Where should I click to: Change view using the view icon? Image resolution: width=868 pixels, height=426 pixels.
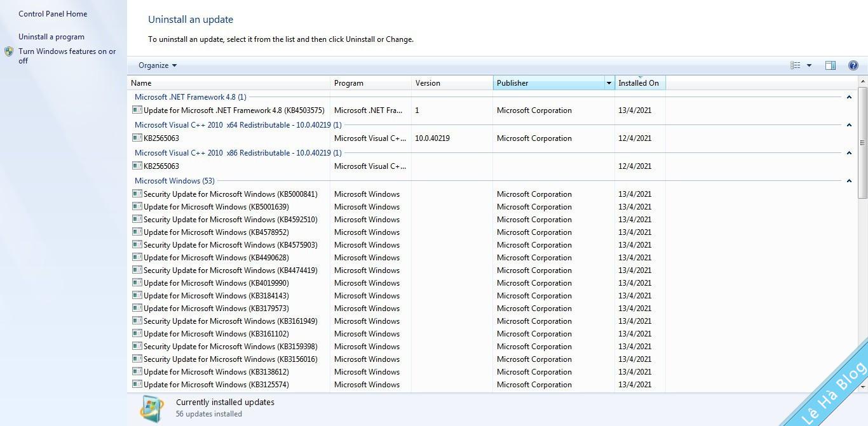[796, 65]
